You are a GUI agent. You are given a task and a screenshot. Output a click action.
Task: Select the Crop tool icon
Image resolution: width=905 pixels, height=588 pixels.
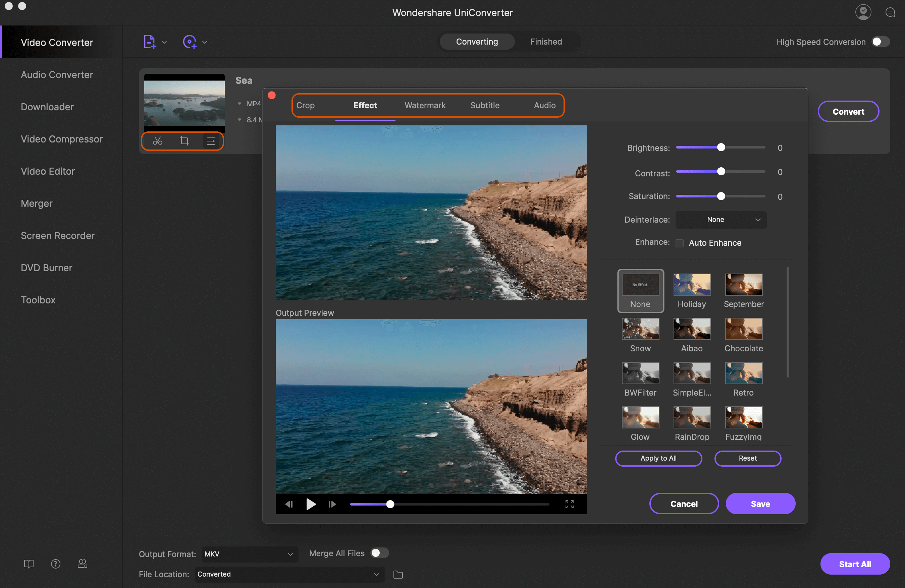(x=184, y=140)
